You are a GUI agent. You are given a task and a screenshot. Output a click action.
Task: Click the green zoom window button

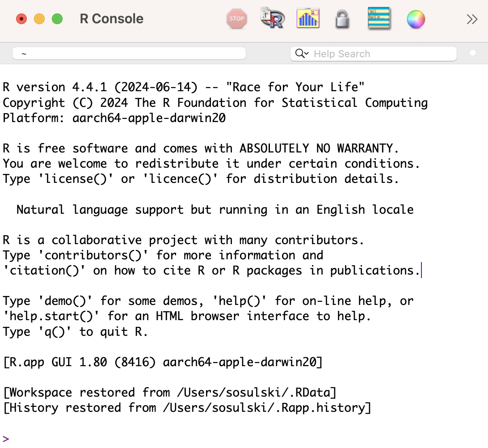57,19
